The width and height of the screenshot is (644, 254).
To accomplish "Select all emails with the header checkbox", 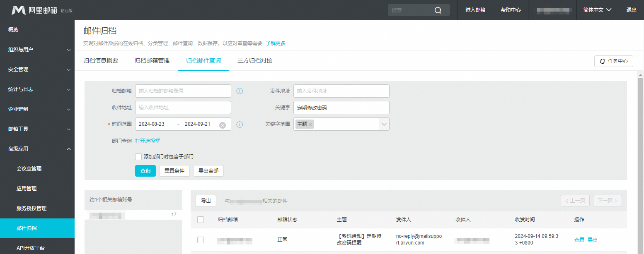I will point(201,220).
